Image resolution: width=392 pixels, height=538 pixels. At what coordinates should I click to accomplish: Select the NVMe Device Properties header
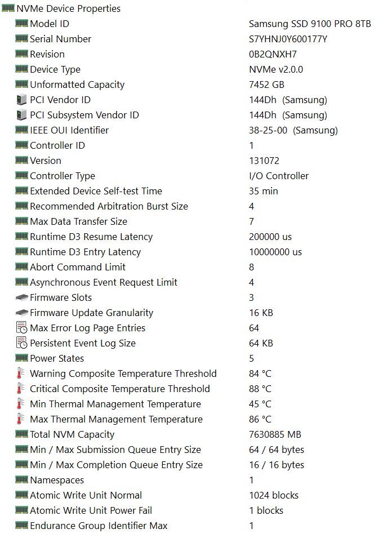[69, 8]
